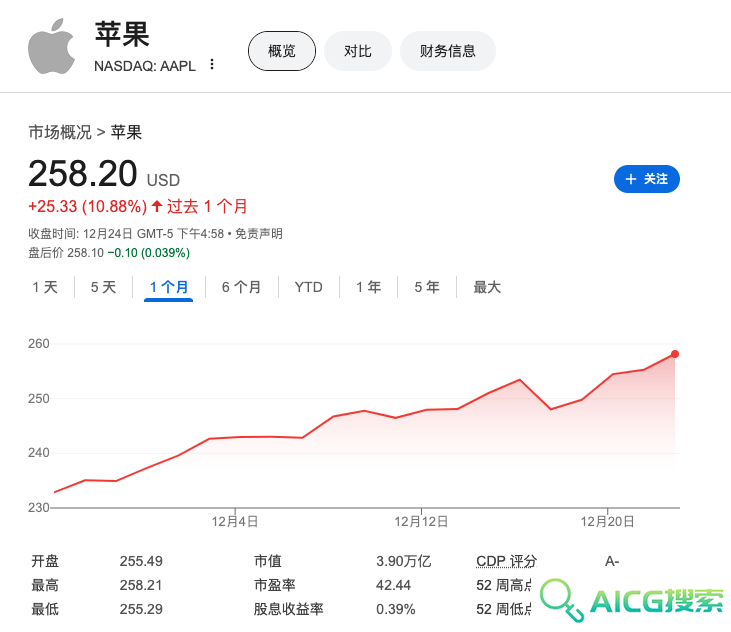Click the 最高 value 258.21
Image resolution: width=731 pixels, height=632 pixels.
pyautogui.click(x=141, y=585)
